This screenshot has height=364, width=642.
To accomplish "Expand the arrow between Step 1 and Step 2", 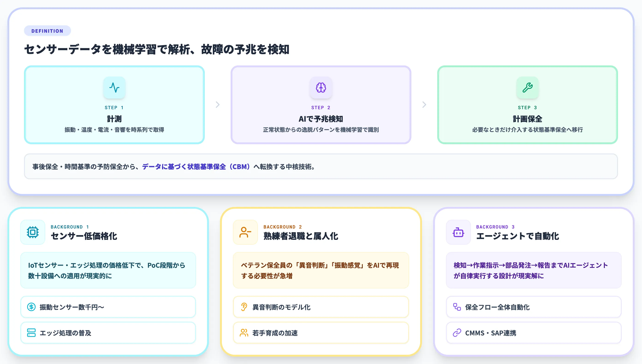I will click(217, 105).
